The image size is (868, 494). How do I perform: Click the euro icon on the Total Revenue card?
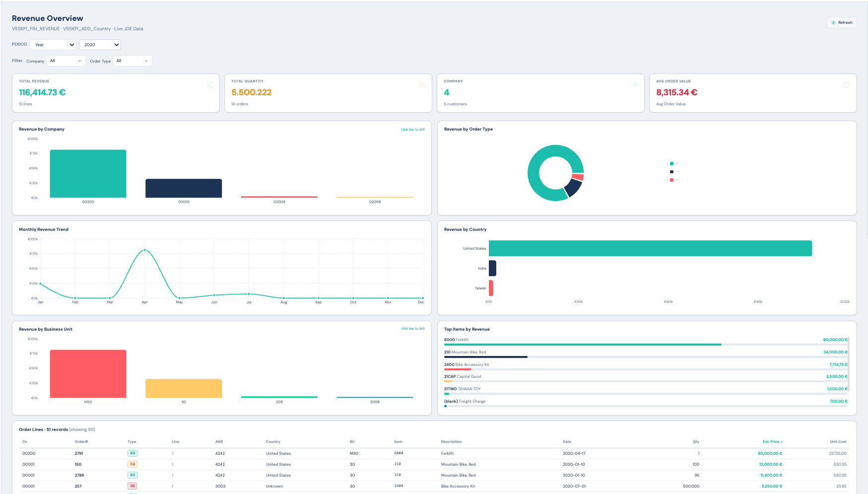tap(209, 84)
